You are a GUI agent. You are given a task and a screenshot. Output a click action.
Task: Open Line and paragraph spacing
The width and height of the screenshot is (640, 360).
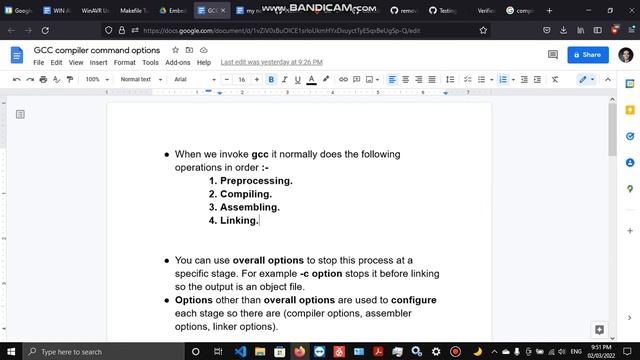point(450,80)
